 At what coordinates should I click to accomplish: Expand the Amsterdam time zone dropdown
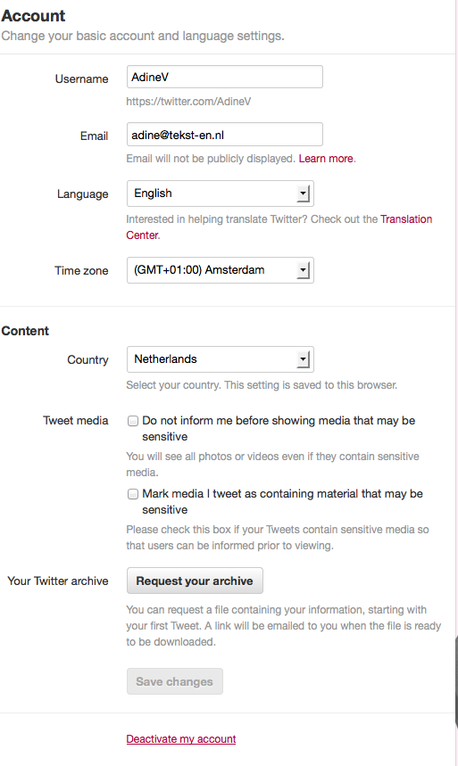pos(220,270)
